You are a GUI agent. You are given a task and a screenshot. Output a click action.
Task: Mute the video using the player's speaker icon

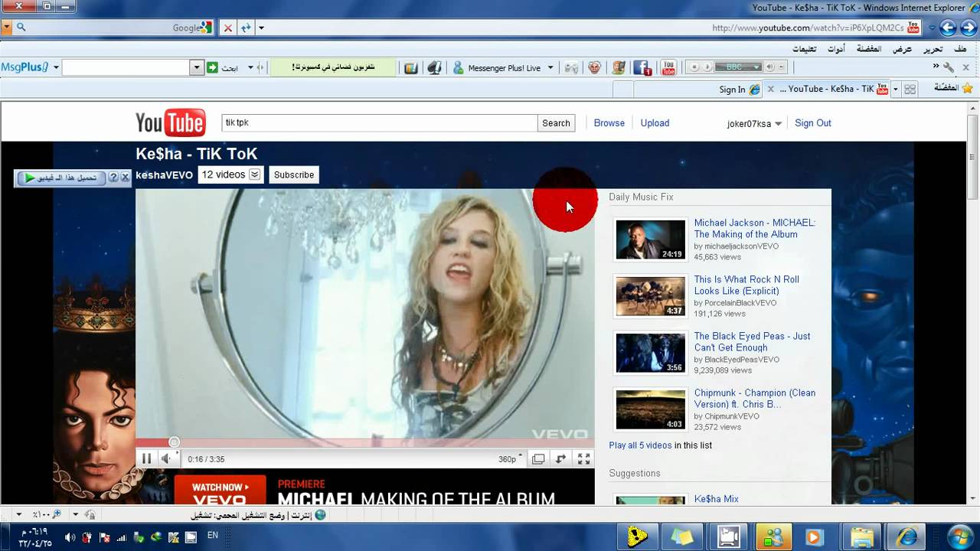tap(165, 459)
